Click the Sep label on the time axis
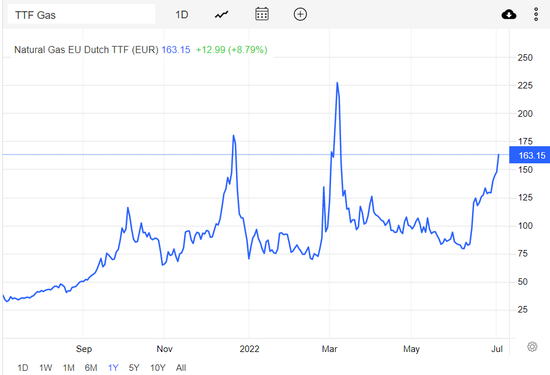The height and width of the screenshot is (375, 550). click(84, 349)
